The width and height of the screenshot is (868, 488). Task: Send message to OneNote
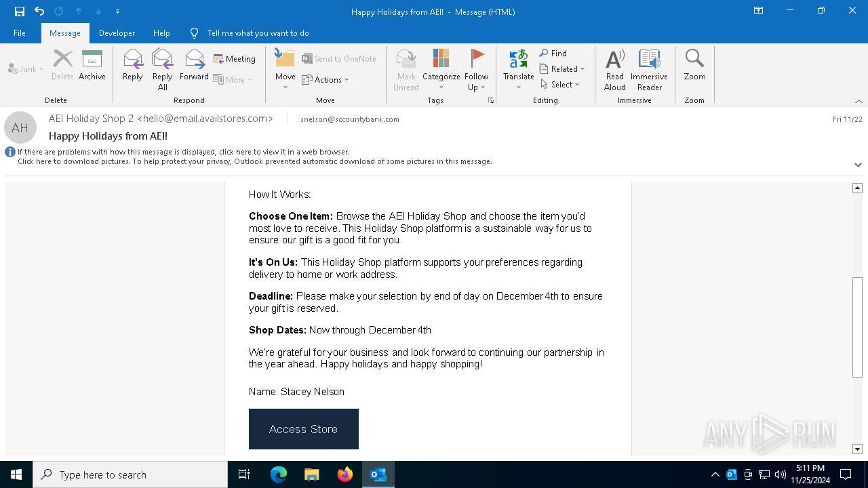339,59
